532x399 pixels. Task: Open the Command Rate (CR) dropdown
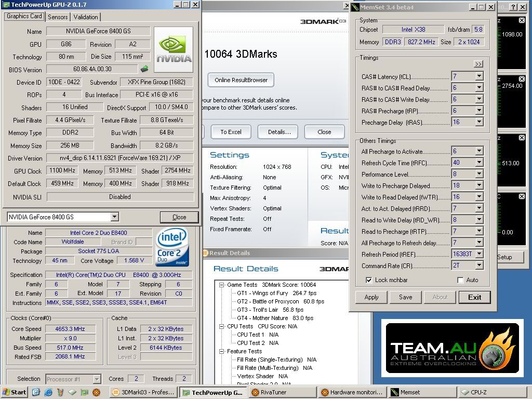pos(479,265)
